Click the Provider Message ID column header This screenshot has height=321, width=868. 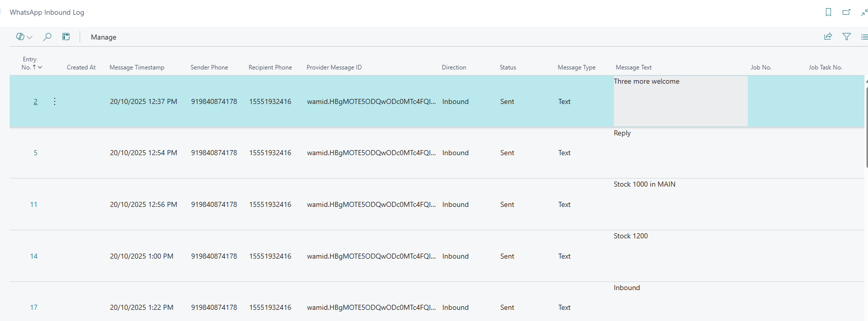(334, 67)
